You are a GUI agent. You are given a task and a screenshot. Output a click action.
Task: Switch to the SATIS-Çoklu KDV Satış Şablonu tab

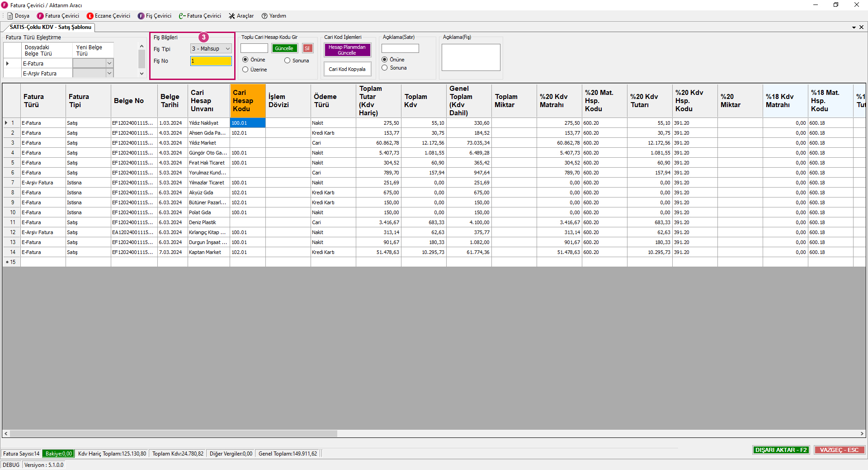pyautogui.click(x=50, y=27)
